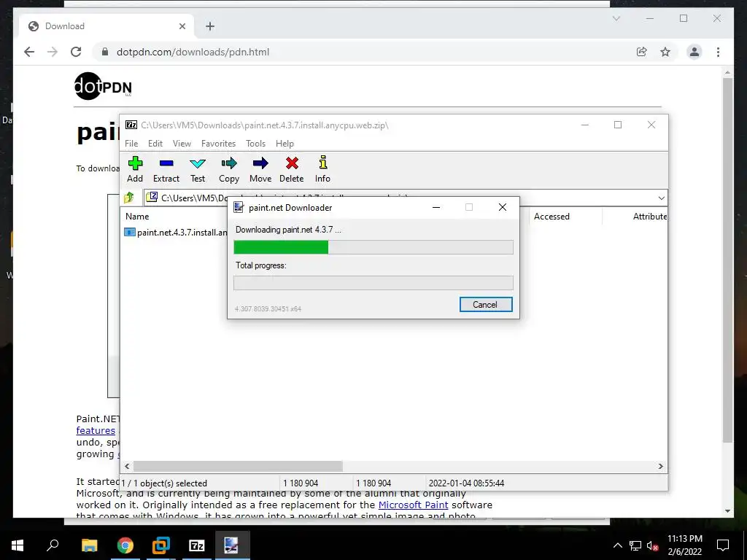Cancel the paint.net download

click(485, 305)
